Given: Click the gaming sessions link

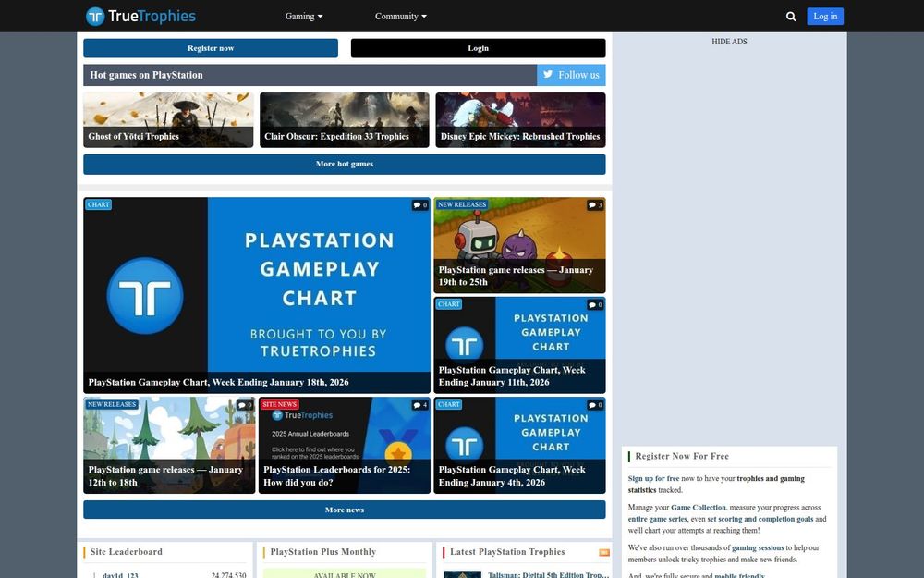Looking at the screenshot, I should click(x=758, y=547).
